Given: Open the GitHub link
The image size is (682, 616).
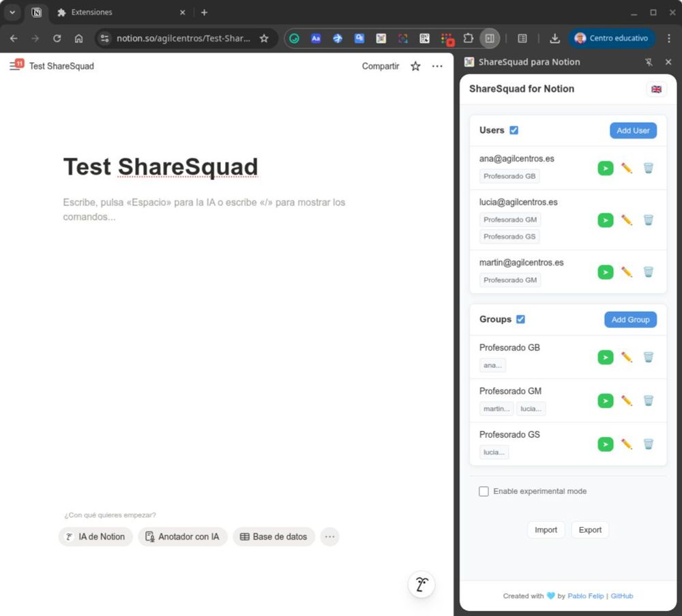Looking at the screenshot, I should click(x=621, y=596).
